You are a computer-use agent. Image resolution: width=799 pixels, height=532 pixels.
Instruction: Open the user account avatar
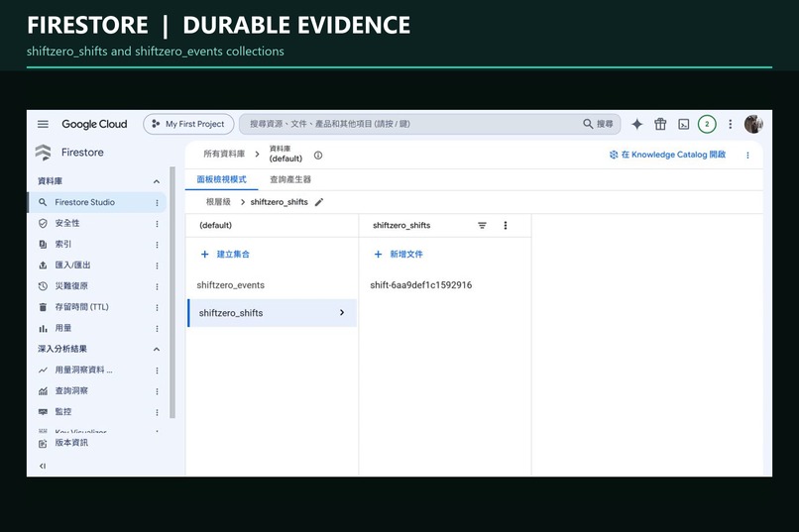point(753,124)
